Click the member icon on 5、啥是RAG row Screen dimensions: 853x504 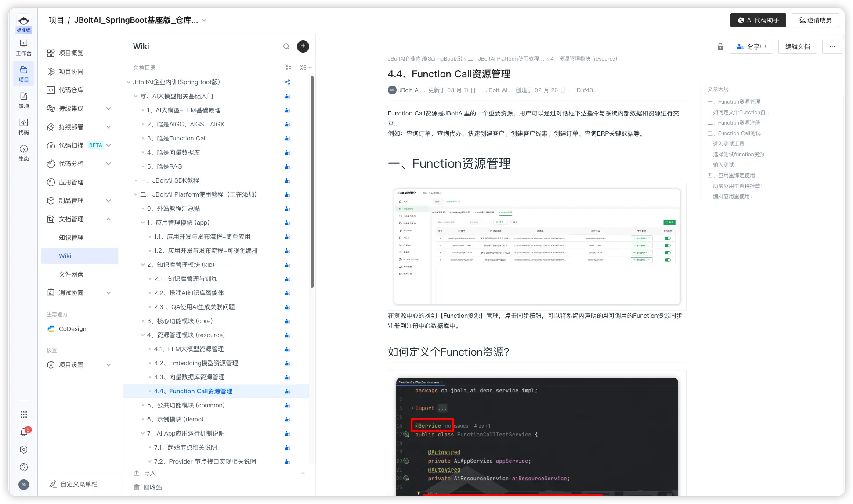pos(288,166)
